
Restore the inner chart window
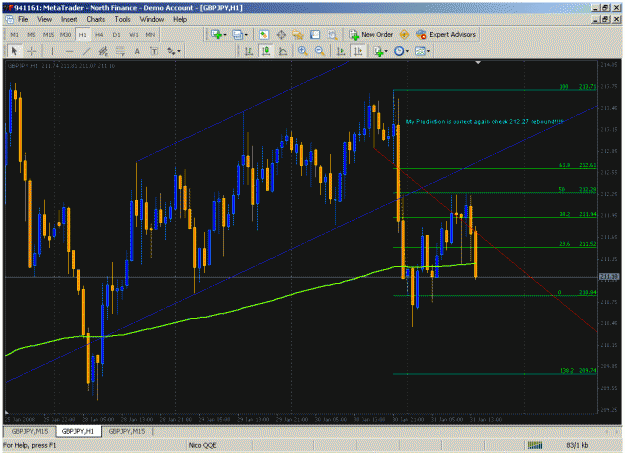[x=606, y=19]
